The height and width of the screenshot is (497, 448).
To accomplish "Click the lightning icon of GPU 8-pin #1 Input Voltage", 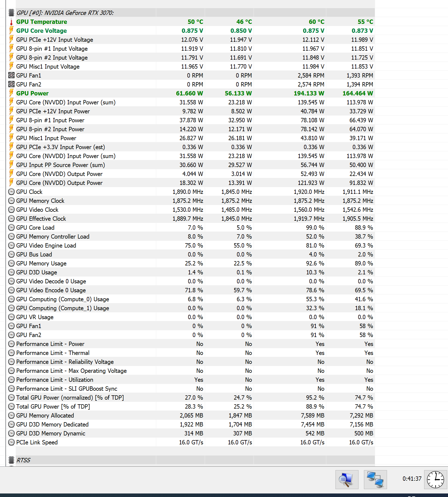I will (x=11, y=49).
